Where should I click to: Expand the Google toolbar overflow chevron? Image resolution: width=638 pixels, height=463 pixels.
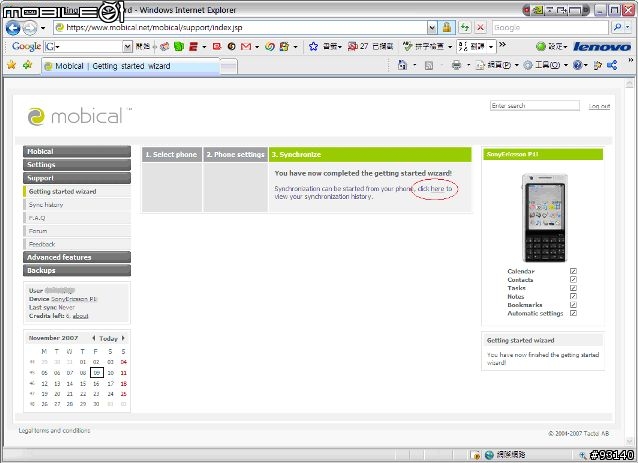pyautogui.click(x=503, y=45)
